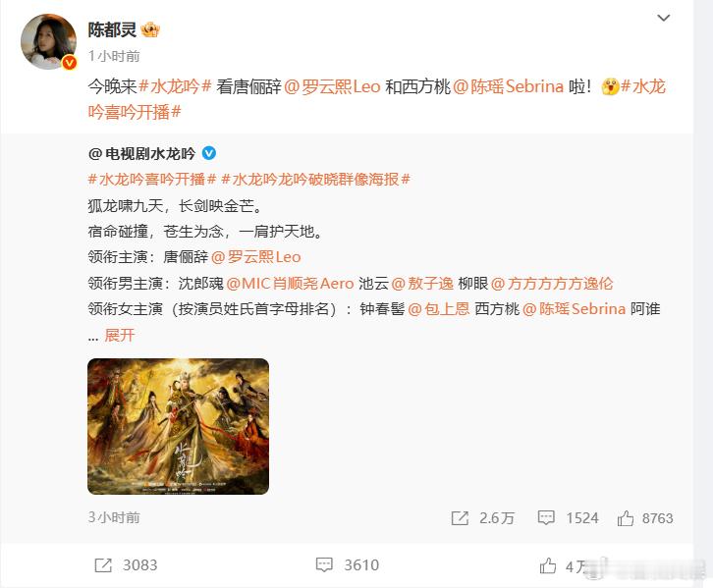Open @电视剧水龙吟 account link
Viewport: 713px width, 588px height.
pos(141,153)
